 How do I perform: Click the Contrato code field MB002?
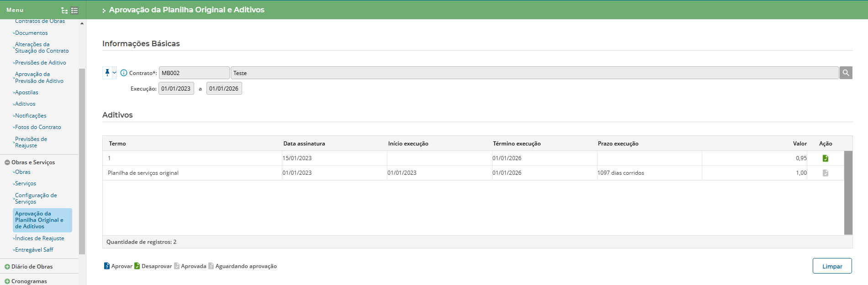(194, 73)
